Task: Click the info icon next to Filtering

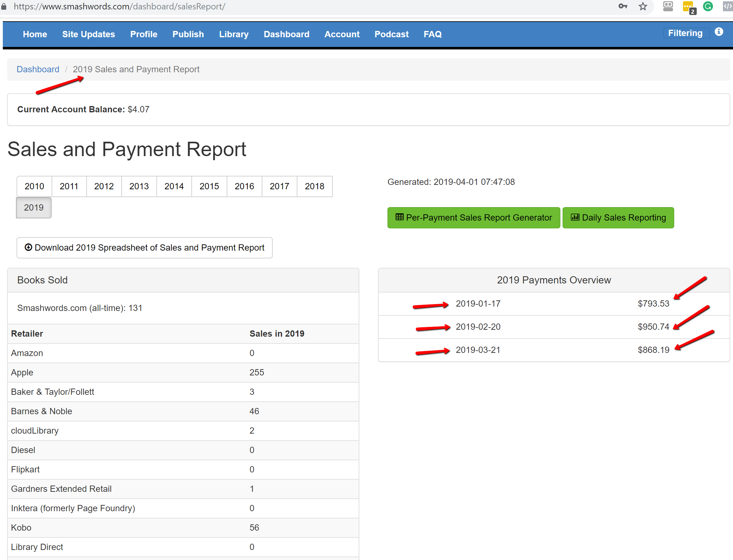Action: 719,32
